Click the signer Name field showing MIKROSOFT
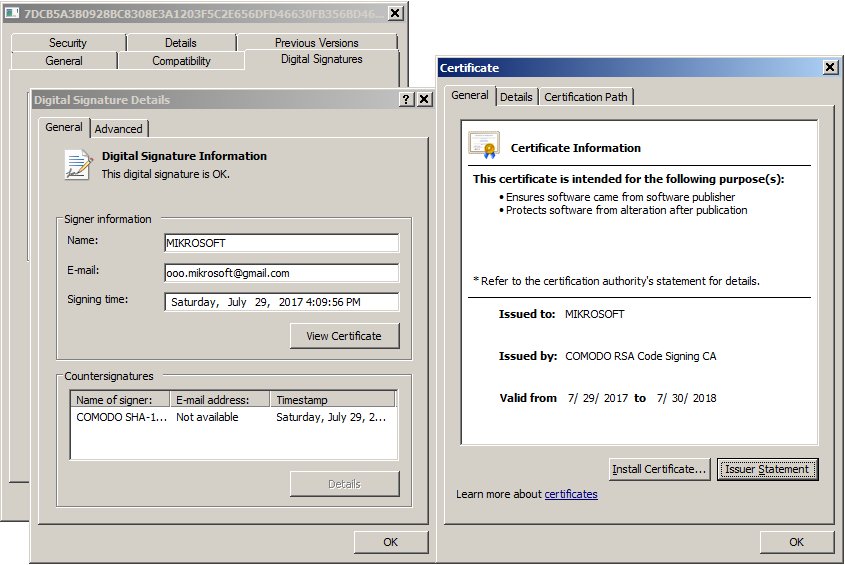The image size is (845, 565). tap(281, 243)
